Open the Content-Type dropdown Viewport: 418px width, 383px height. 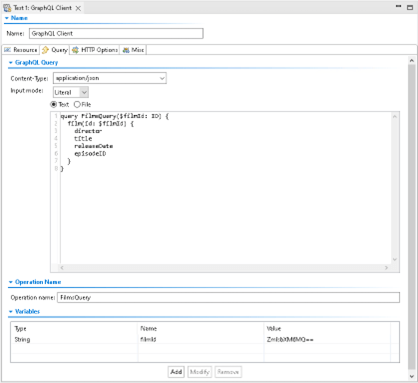[110, 78]
